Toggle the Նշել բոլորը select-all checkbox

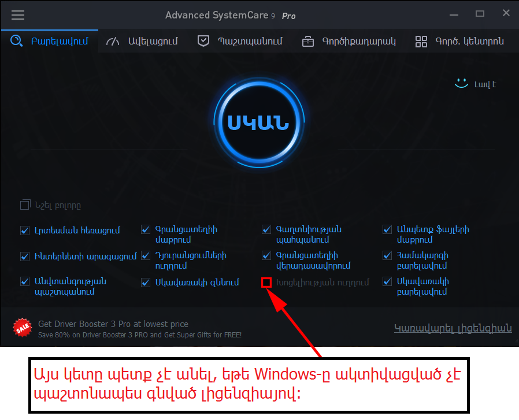point(25,205)
